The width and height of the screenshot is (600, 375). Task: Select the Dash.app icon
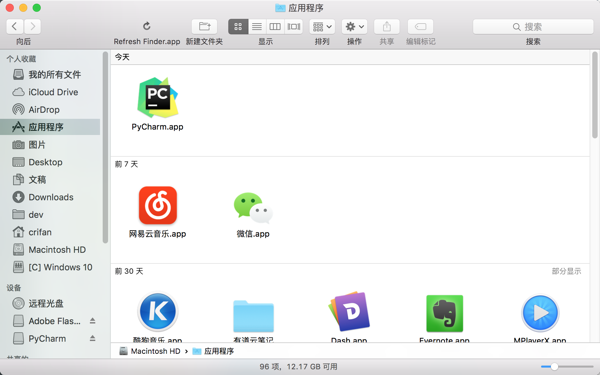pyautogui.click(x=349, y=312)
